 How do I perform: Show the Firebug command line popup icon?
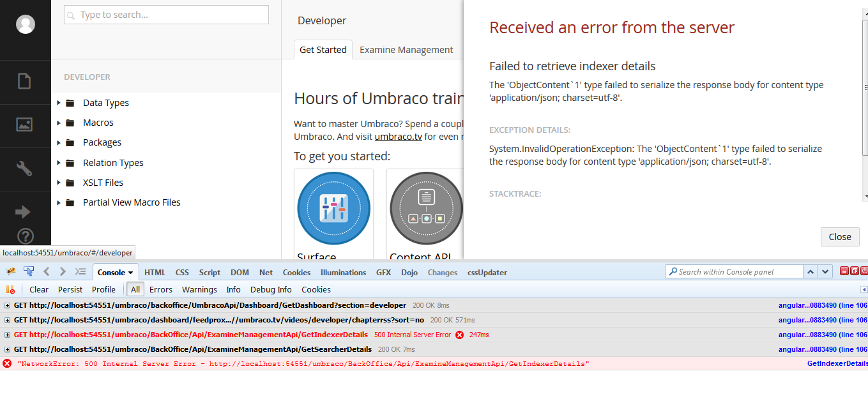click(80, 271)
